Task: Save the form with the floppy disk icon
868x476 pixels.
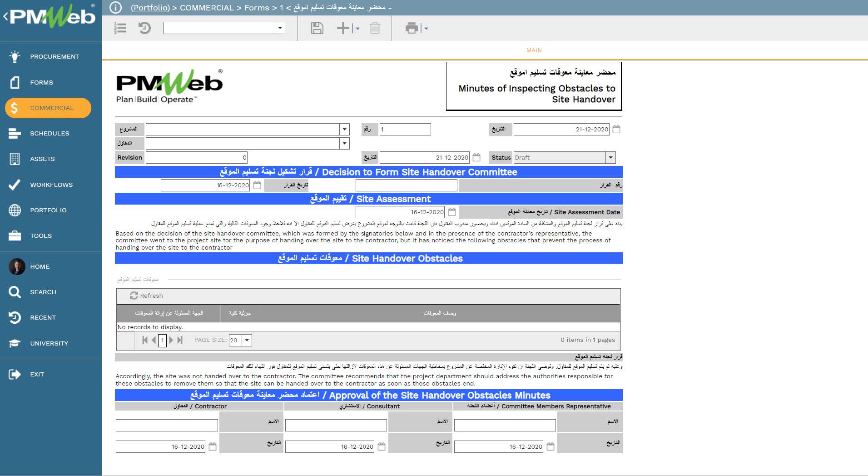Action: tap(317, 28)
